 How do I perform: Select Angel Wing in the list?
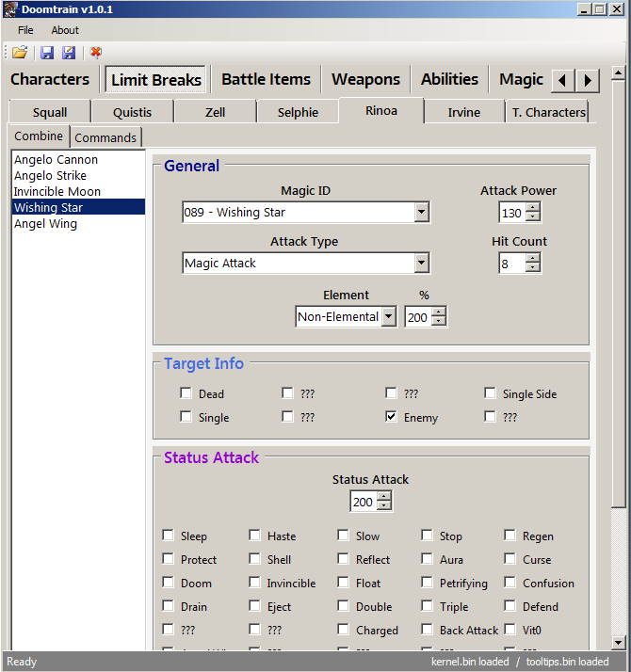pyautogui.click(x=78, y=223)
